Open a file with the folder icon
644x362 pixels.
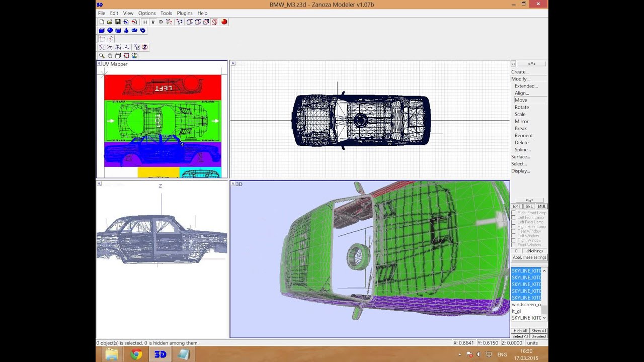click(110, 22)
